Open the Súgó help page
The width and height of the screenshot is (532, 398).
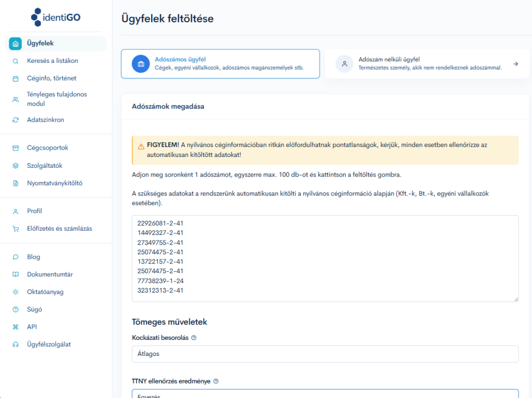35,310
